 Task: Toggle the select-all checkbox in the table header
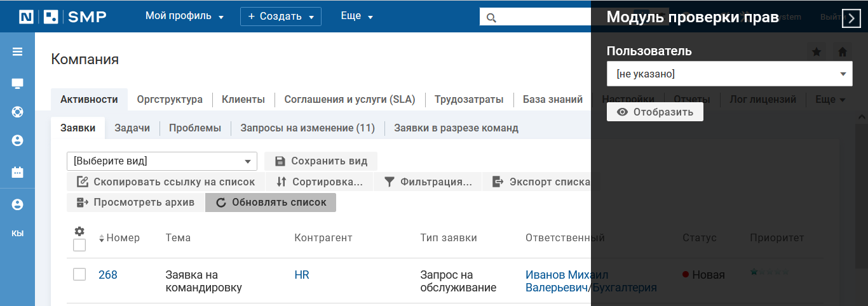tap(79, 245)
